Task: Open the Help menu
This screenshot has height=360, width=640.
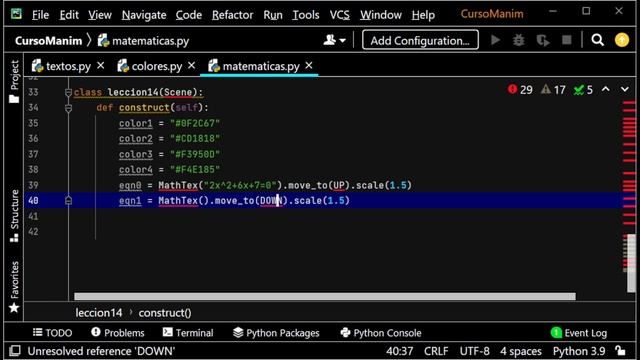Action: pyautogui.click(x=423, y=15)
